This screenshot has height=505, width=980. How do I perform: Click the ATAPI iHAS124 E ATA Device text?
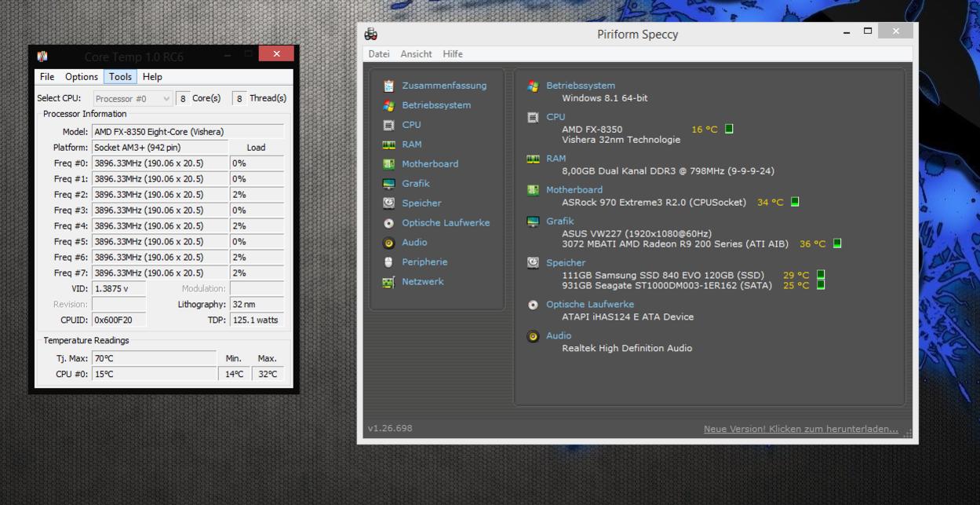(x=628, y=317)
